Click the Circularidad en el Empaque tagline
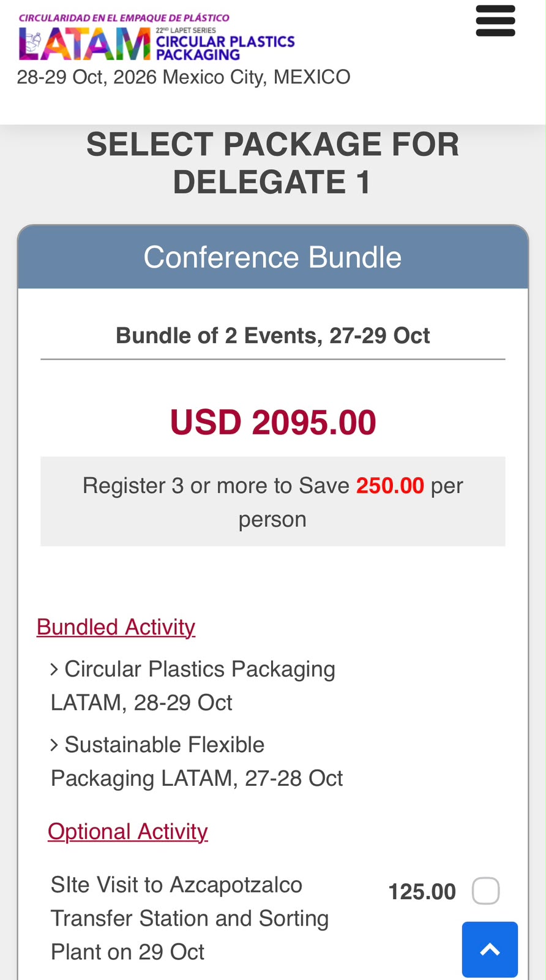Viewport: 546px width, 980px height. 124,18
